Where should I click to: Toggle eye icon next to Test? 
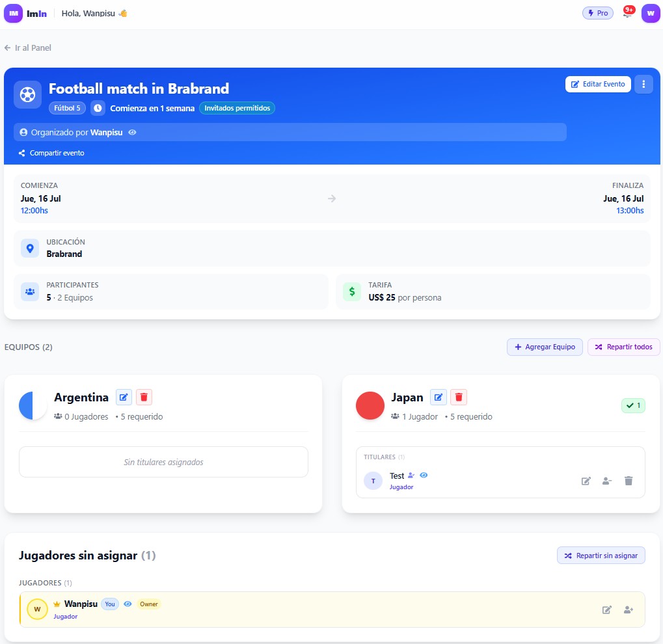[x=424, y=476]
